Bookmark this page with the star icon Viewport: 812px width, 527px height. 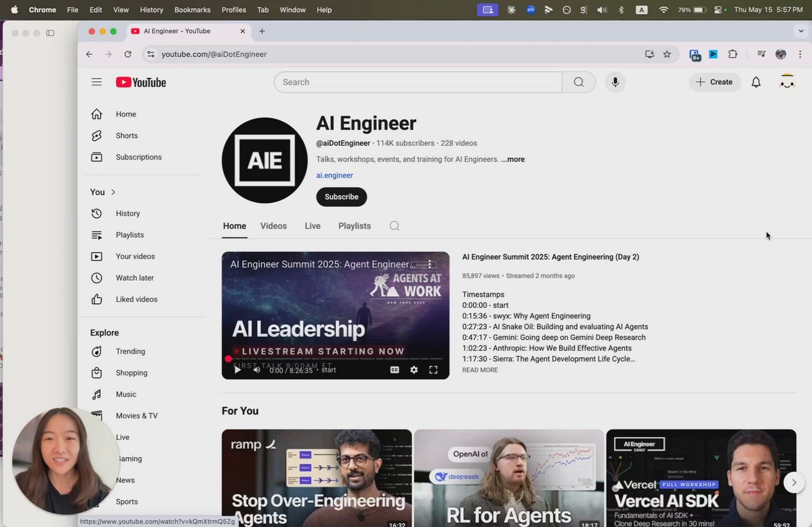pyautogui.click(x=667, y=55)
